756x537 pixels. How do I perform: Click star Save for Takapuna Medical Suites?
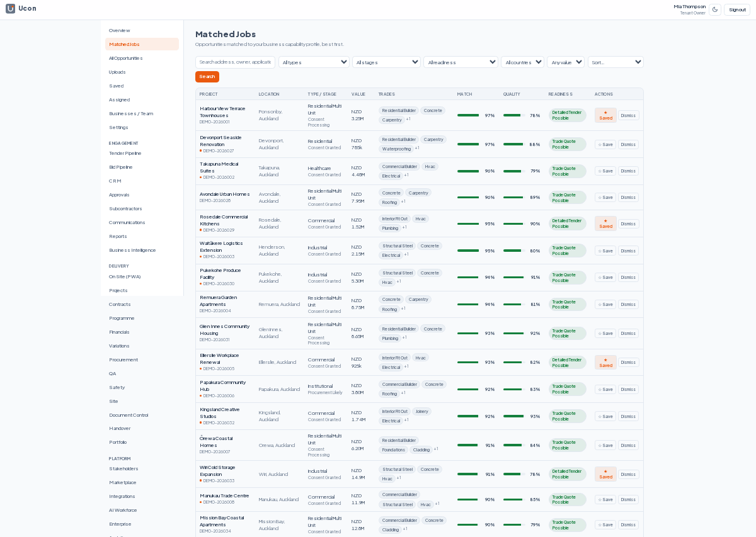(605, 171)
